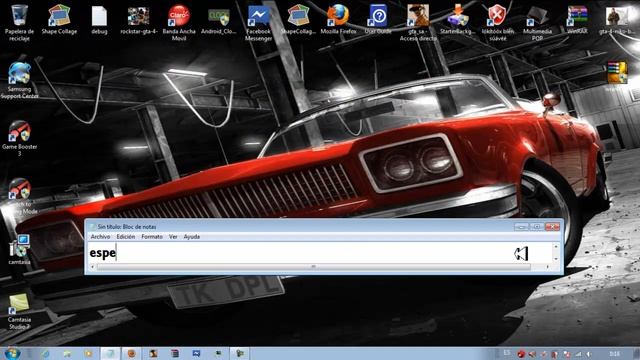
Task: Open the Formato menu in Bloc de notas
Action: point(152,237)
